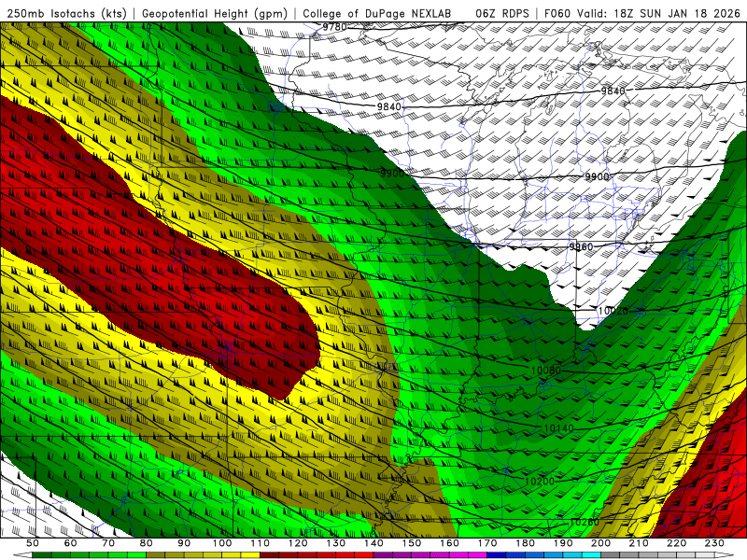The image size is (747, 560).
Task: Click the bright yellow swatch just before maroon
Action: pos(250,555)
